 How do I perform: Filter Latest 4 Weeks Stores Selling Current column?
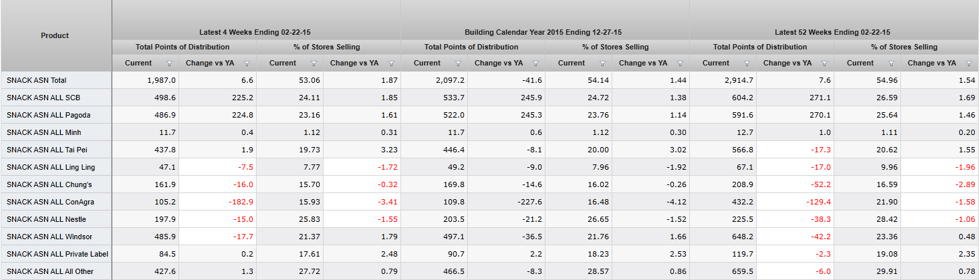pos(314,63)
